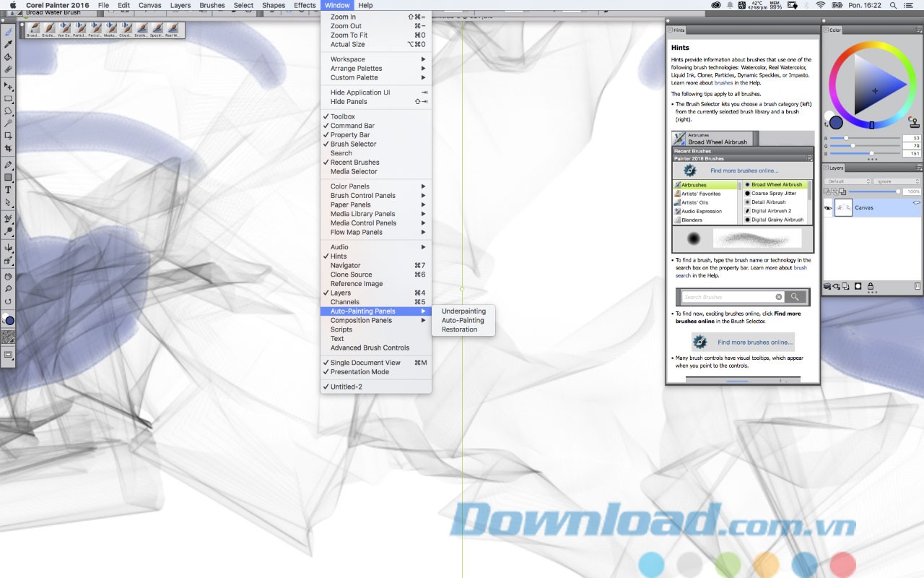Open the Effects menu in menu bar

pos(305,5)
